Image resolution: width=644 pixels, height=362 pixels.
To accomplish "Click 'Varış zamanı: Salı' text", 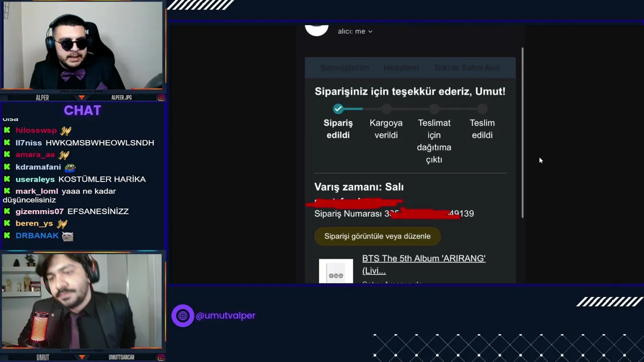I will tap(359, 187).
